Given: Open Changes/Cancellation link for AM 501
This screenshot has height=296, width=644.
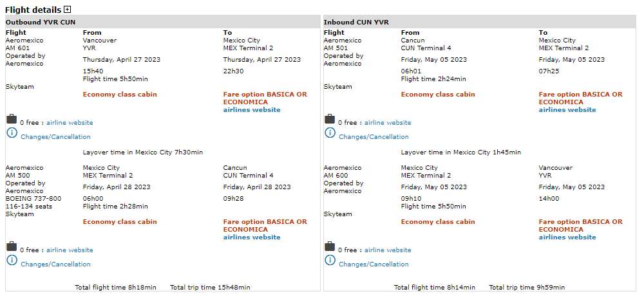Looking at the screenshot, I should coord(374,137).
